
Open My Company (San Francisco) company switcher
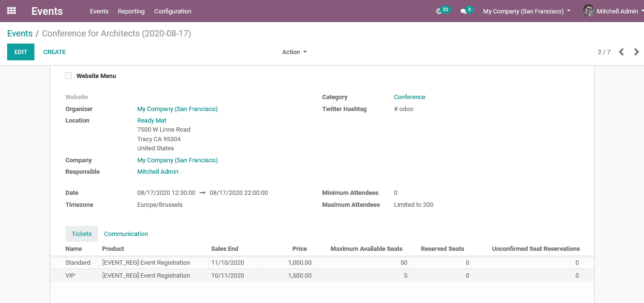click(x=527, y=11)
